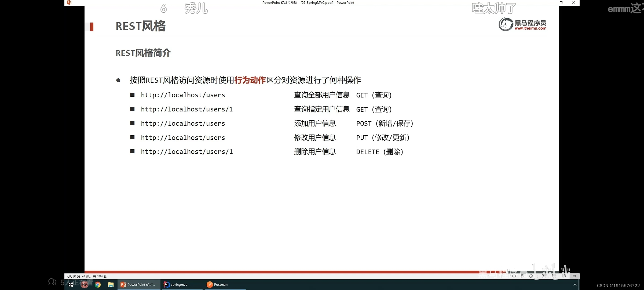Click the slide counter '幻灯片 第 94 张'
This screenshot has height=290, width=644.
coord(87,276)
